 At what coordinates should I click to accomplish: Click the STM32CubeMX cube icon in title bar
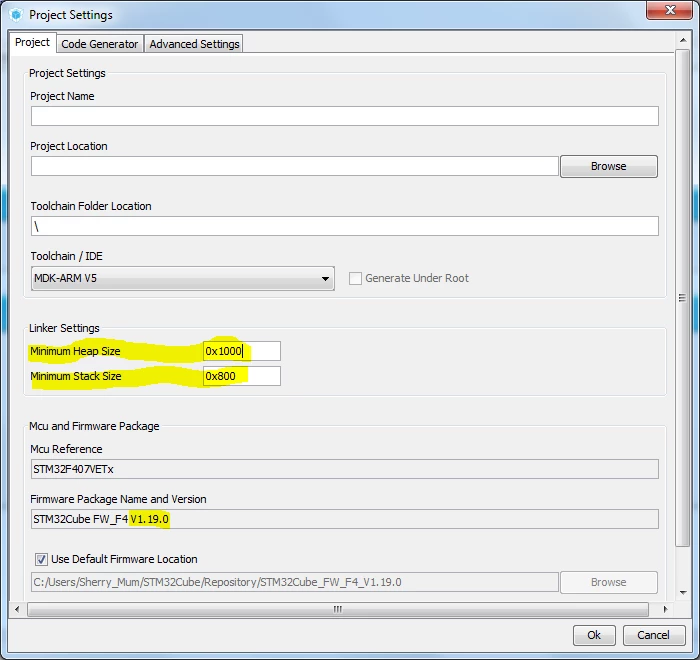(x=16, y=15)
